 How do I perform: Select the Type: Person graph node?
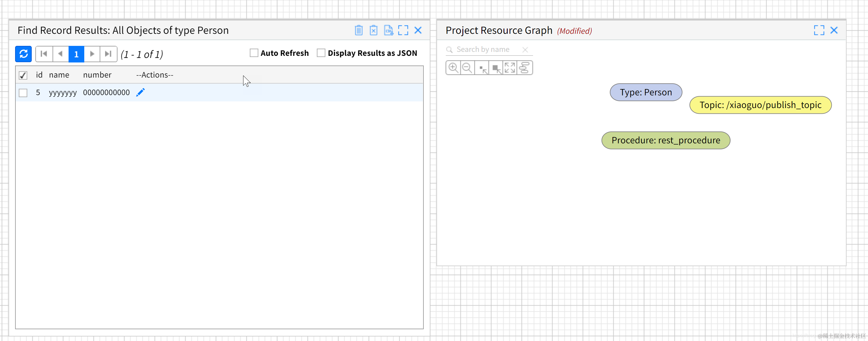[x=646, y=92]
